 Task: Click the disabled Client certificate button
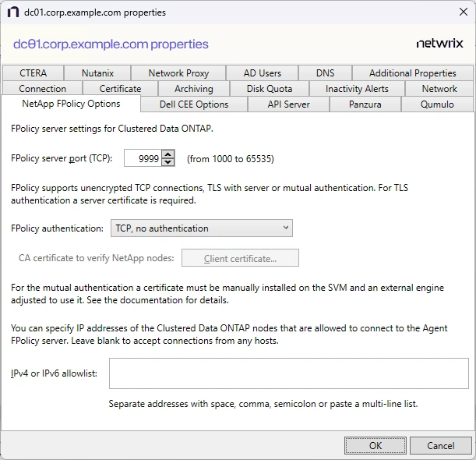[x=240, y=258]
